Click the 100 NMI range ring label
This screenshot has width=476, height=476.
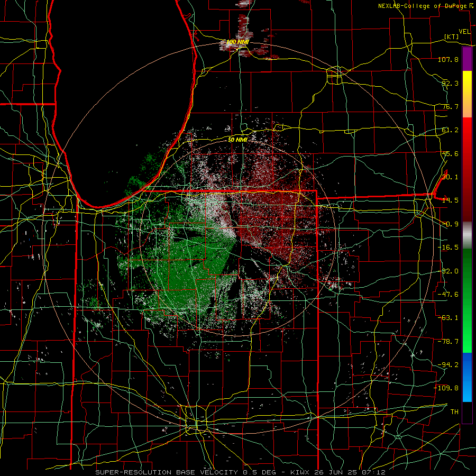click(237, 42)
